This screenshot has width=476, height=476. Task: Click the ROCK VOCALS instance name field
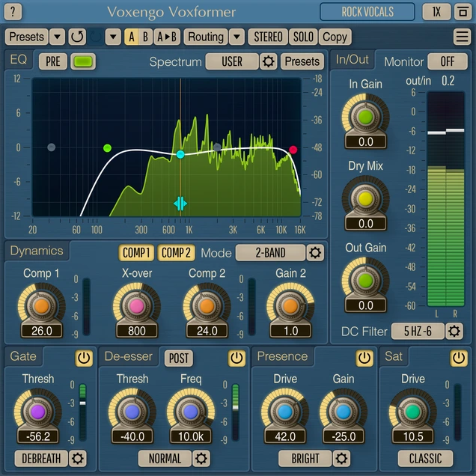[x=367, y=12]
